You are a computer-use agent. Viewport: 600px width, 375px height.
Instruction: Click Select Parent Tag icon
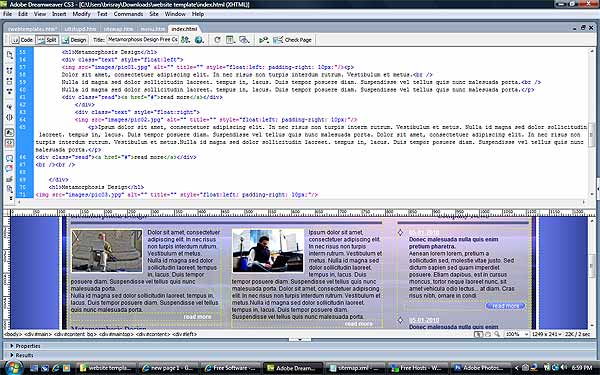coord(10,107)
